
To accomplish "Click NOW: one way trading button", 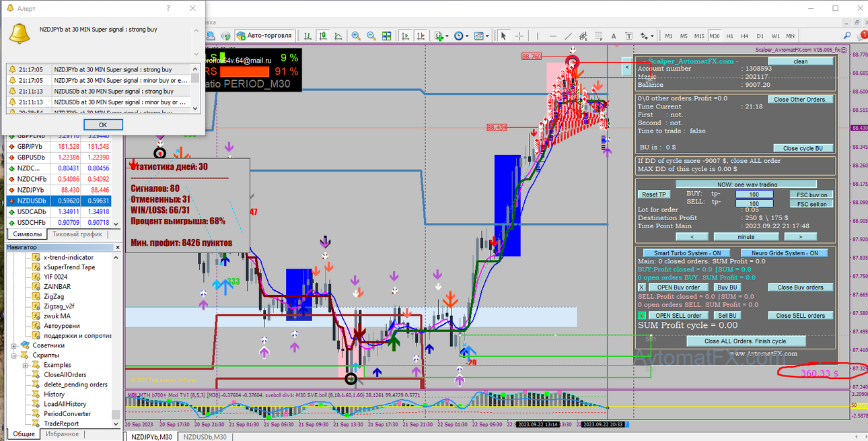I will pyautogui.click(x=746, y=184).
